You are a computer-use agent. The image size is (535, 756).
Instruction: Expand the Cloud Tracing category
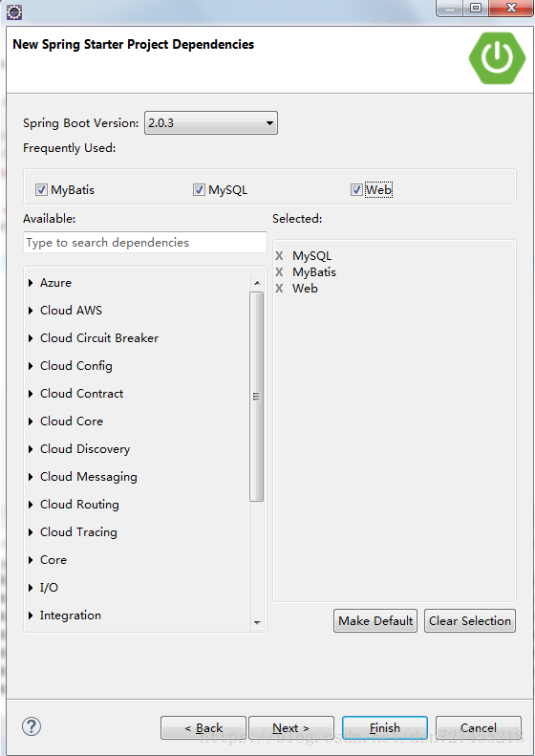tap(31, 532)
